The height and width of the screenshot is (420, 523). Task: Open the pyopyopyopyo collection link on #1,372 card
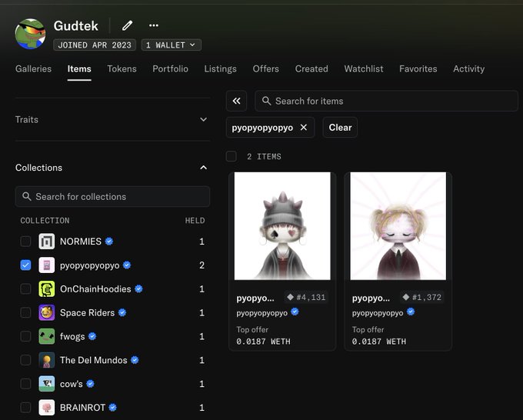click(x=378, y=313)
